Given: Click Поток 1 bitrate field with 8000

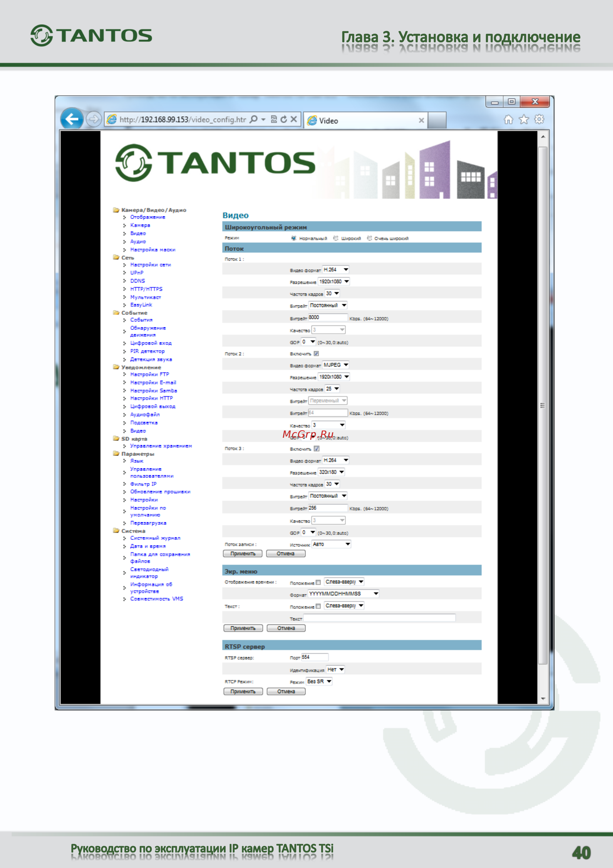Looking at the screenshot, I should pos(328,318).
